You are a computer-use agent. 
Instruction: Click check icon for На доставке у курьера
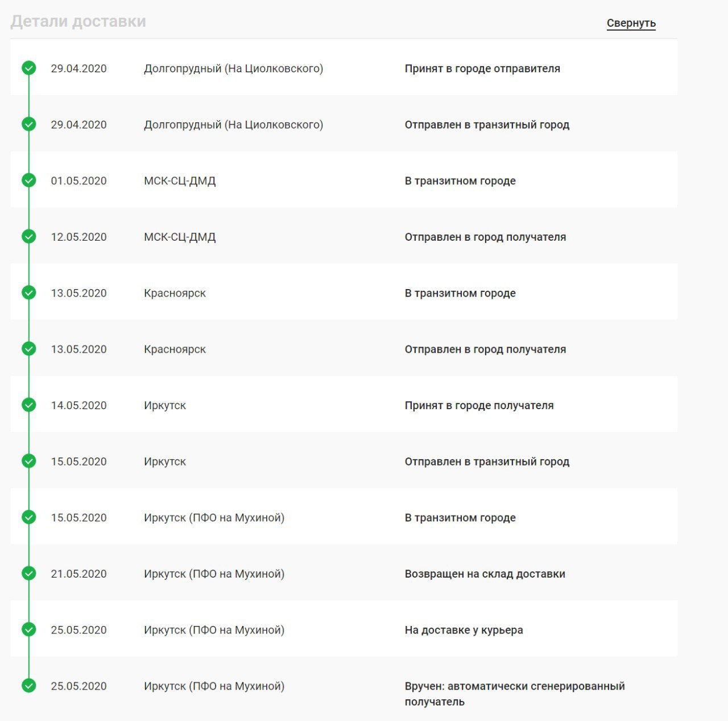tap(29, 629)
